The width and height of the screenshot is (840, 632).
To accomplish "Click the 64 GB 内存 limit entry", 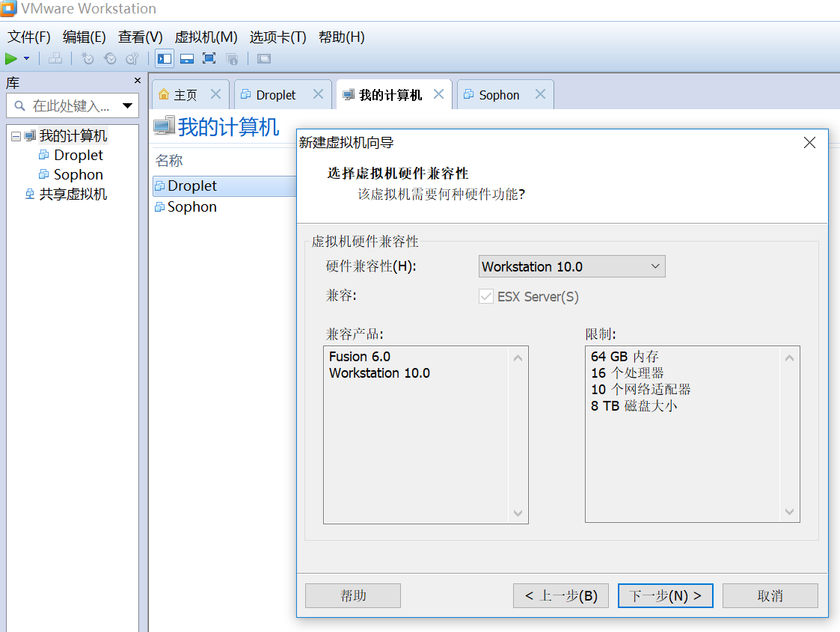I will tap(625, 356).
